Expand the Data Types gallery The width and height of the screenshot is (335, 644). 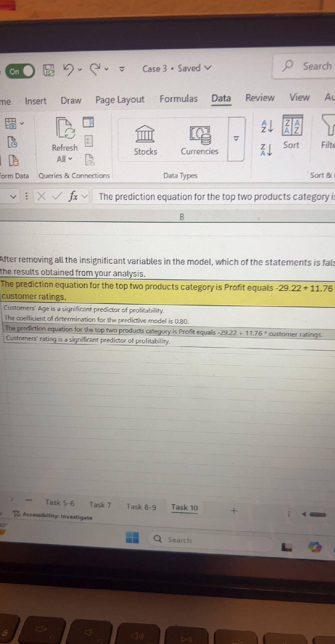pos(236,139)
